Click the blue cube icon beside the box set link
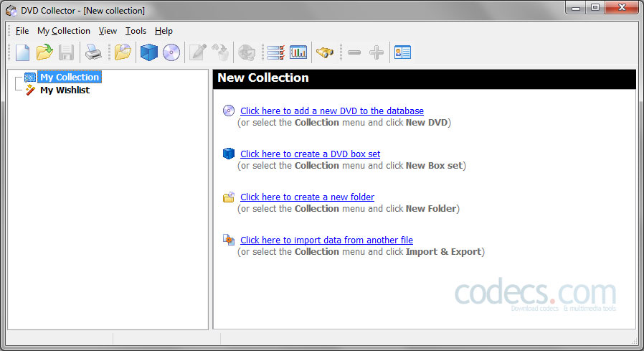This screenshot has height=351, width=644. click(229, 154)
